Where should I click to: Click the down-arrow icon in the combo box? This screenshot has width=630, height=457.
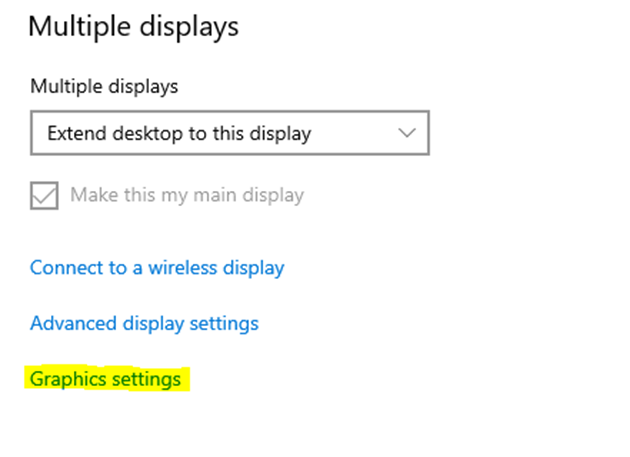point(406,133)
